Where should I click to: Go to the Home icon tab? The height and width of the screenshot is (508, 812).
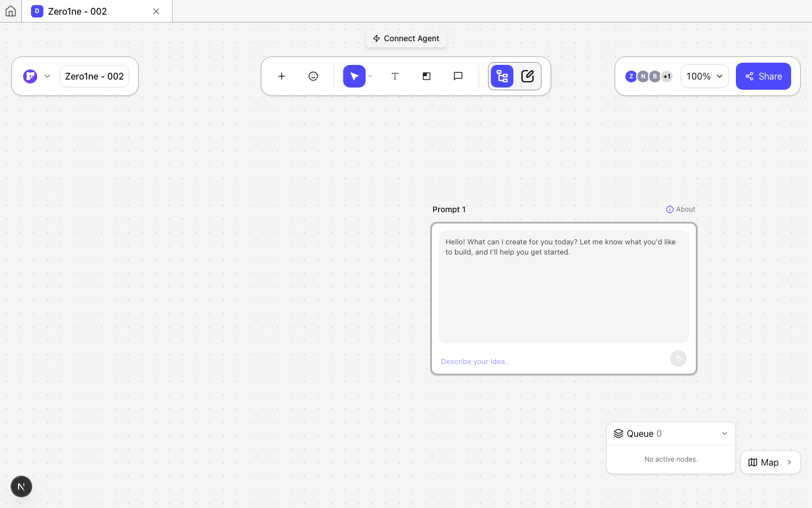click(x=11, y=11)
